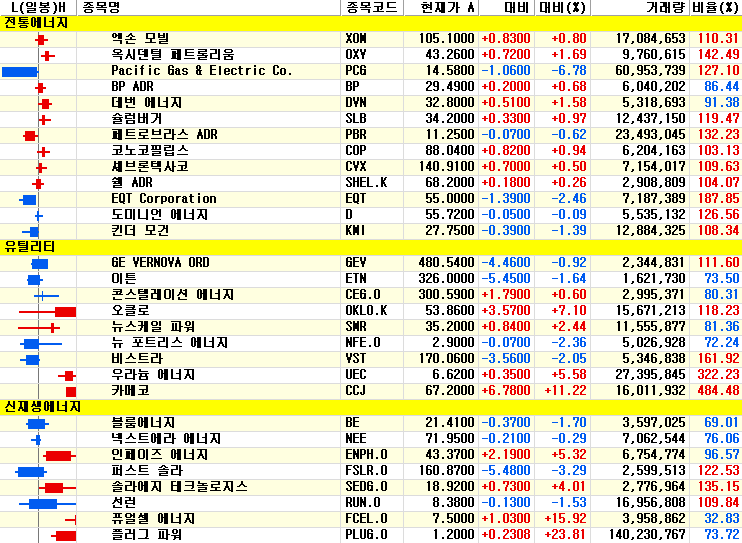Click the ratio value 187.85
Image resolution: width=742 pixels, height=543 pixels.
point(718,199)
